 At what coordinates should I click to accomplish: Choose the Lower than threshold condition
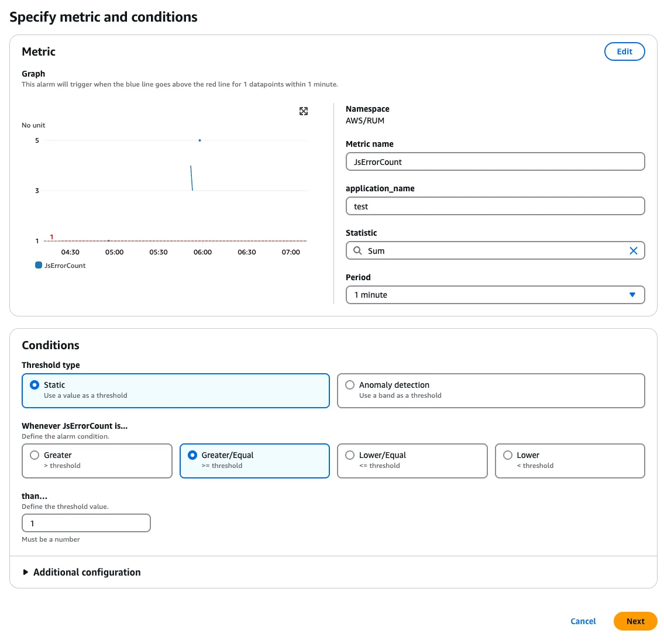[508, 455]
